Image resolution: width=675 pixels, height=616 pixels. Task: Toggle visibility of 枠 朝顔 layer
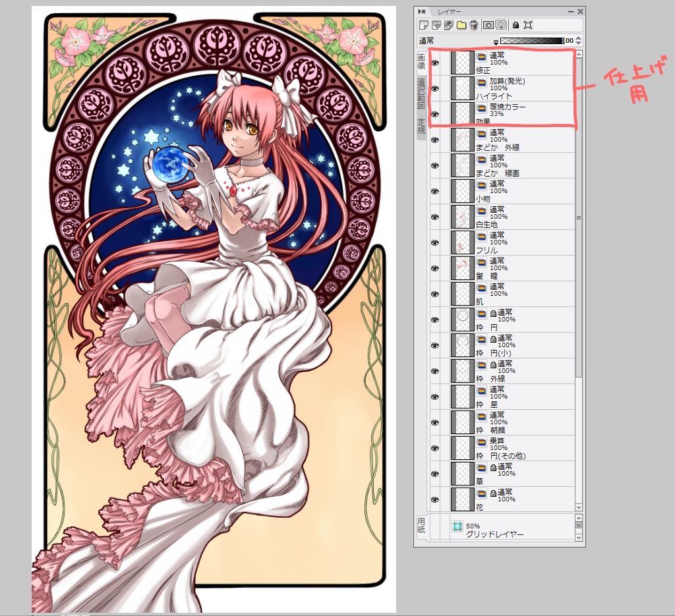[x=435, y=422]
